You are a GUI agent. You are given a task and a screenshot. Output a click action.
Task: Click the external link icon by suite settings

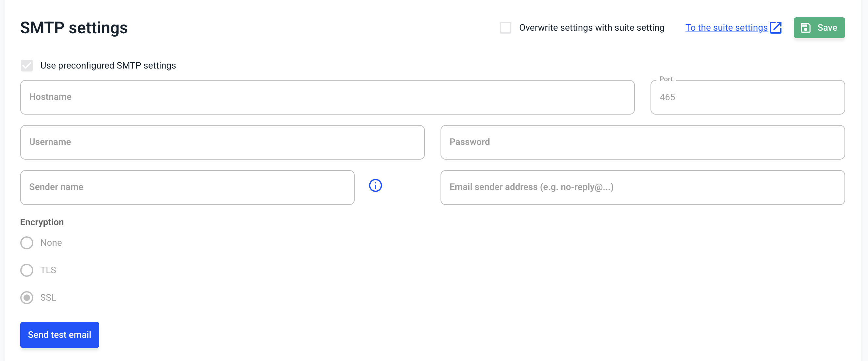[x=776, y=28]
